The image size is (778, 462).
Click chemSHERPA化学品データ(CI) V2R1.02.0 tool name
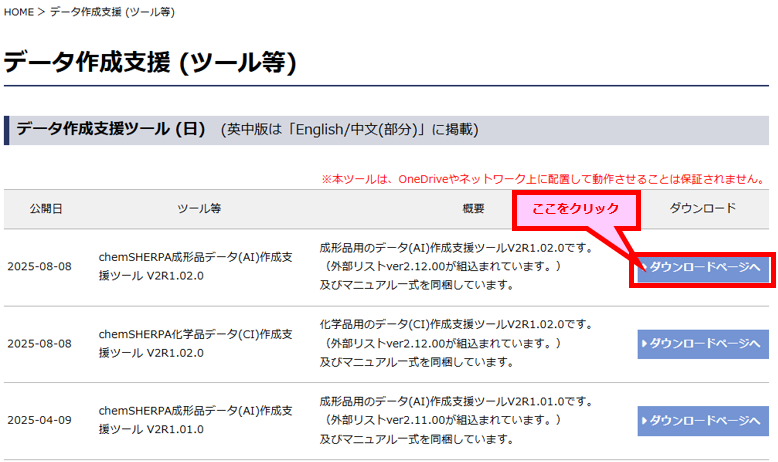pos(195,343)
